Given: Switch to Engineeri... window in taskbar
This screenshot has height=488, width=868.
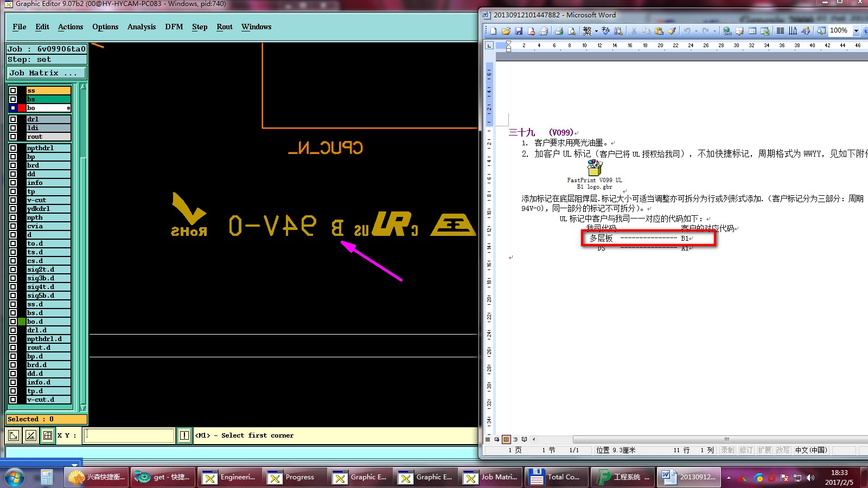Looking at the screenshot, I should click(230, 477).
